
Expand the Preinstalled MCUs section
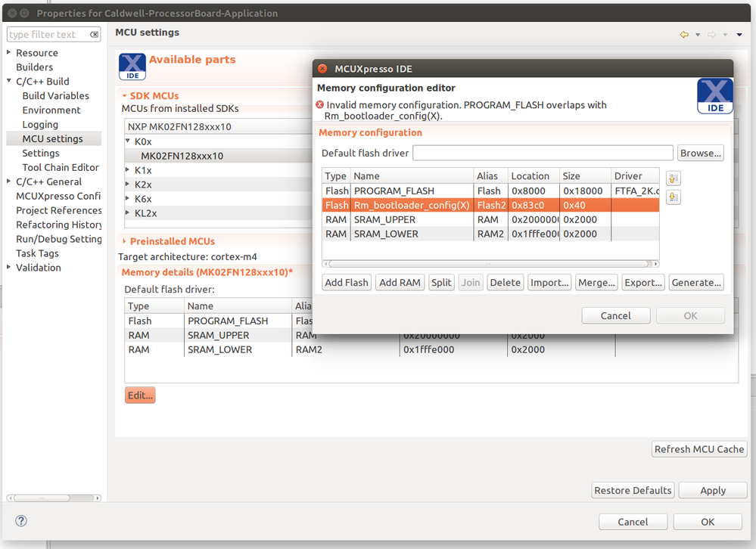coord(124,241)
